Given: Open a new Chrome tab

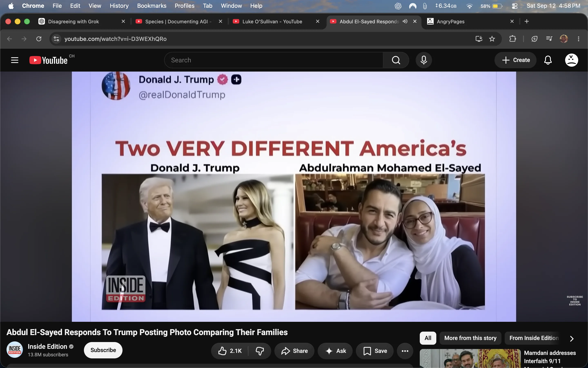Looking at the screenshot, I should tap(527, 21).
